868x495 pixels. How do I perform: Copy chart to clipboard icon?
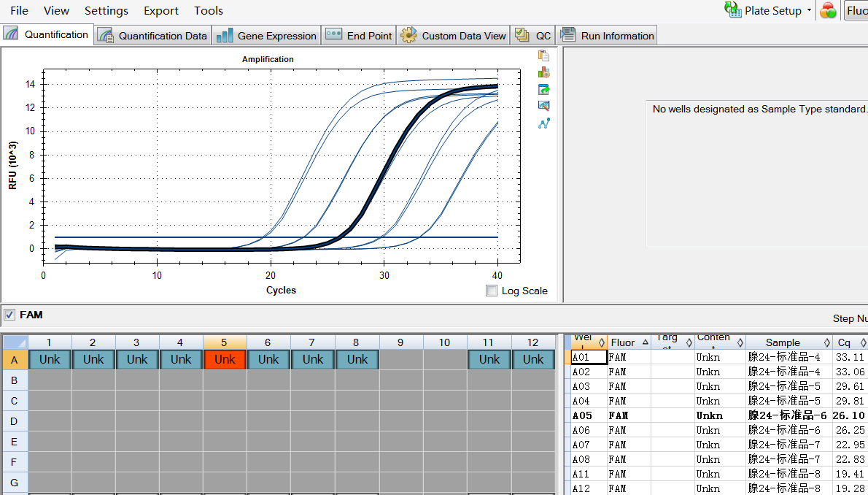[x=543, y=55]
